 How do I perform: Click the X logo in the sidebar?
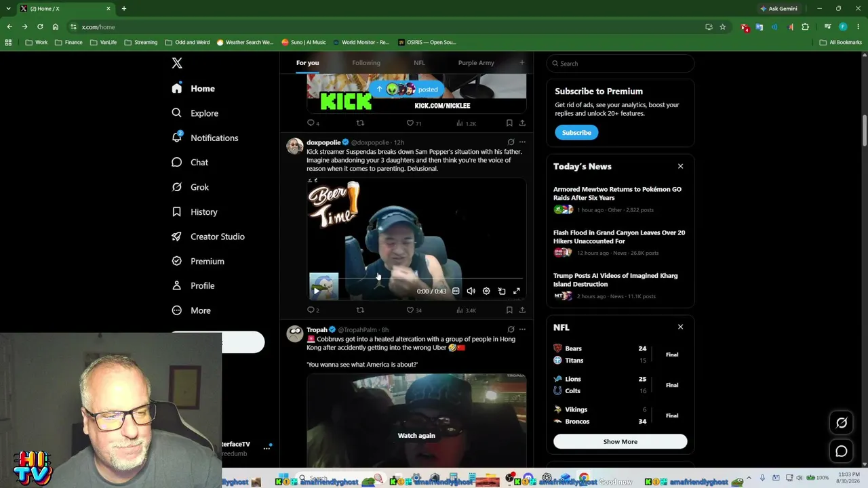[x=177, y=63]
